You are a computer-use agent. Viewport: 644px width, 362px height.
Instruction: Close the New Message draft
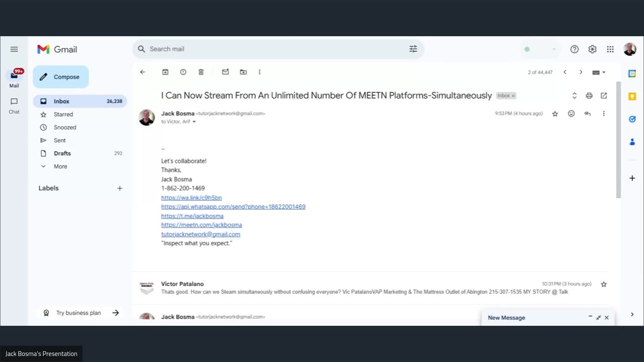tap(606, 317)
